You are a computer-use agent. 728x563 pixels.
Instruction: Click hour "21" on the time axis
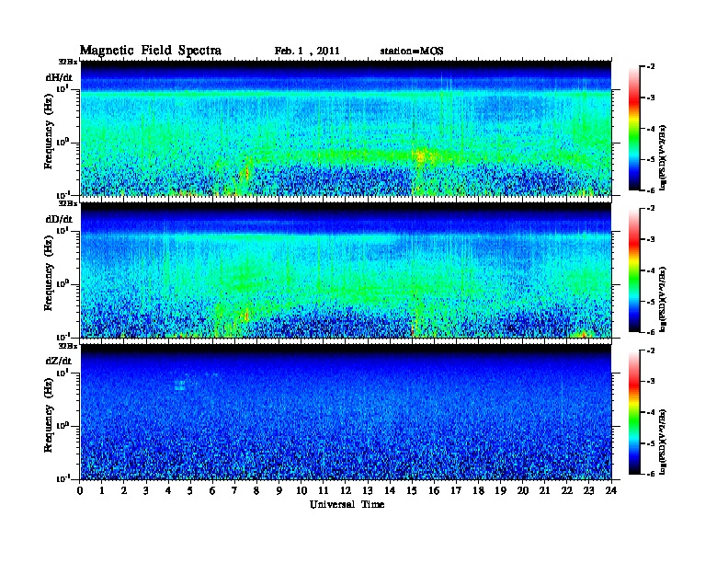(x=544, y=490)
